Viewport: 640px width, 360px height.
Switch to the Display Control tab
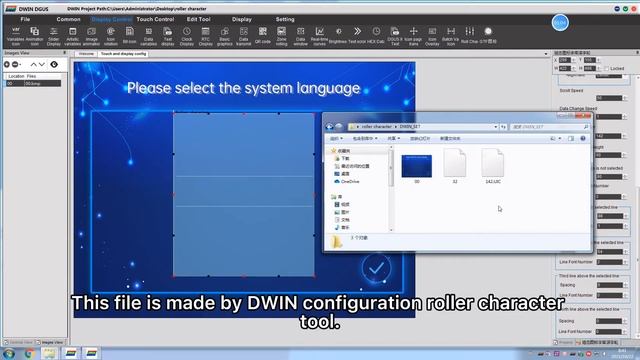111,19
